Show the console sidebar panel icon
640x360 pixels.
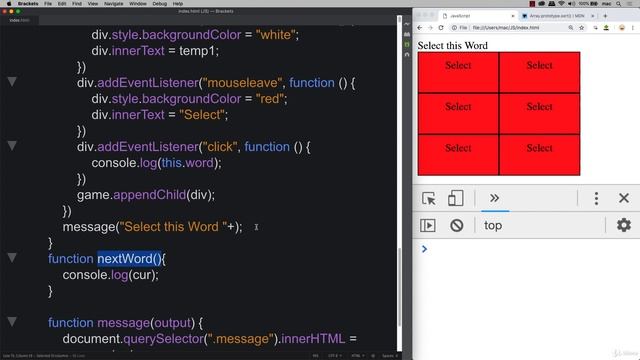pos(428,225)
